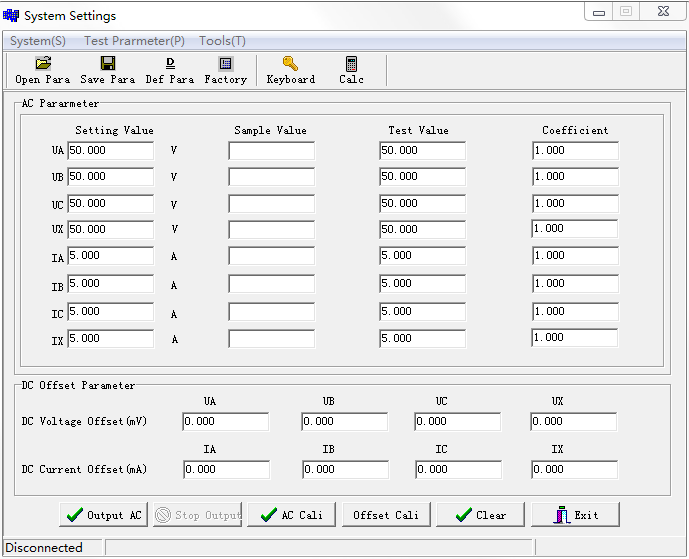Click the IB Coefficient field
Image resolution: width=689 pixels, height=559 pixels.
click(575, 284)
